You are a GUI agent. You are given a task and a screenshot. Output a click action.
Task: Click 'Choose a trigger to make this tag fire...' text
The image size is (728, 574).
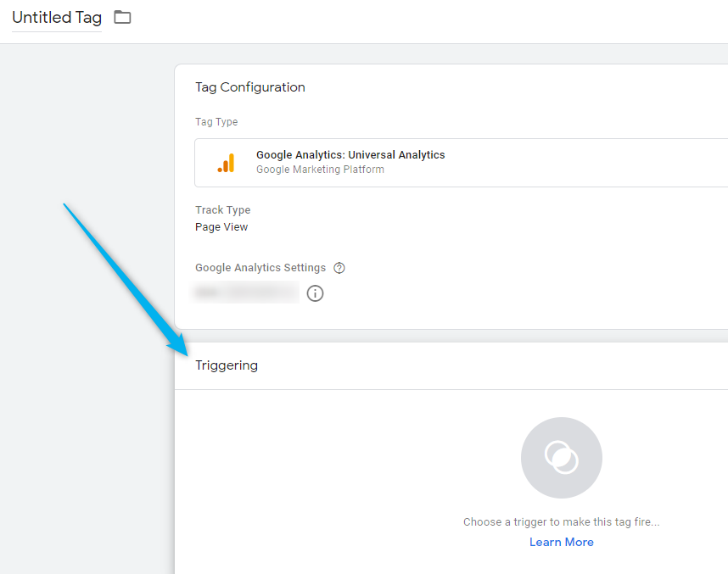click(562, 522)
